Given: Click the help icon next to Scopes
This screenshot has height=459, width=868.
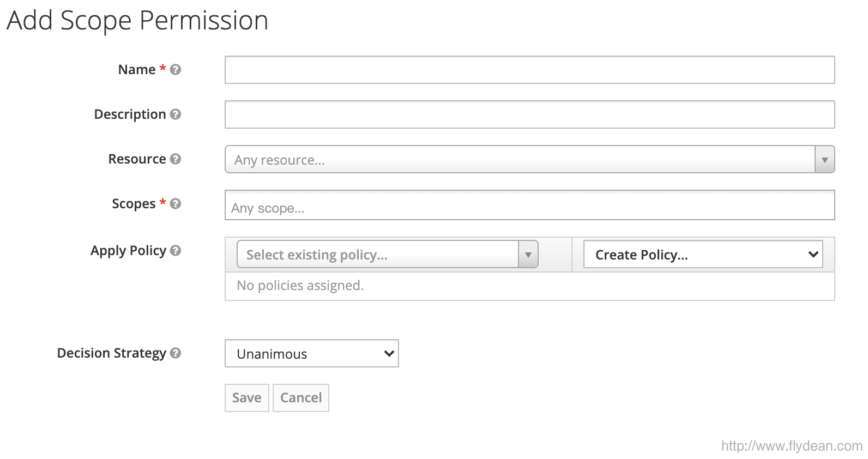Looking at the screenshot, I should [x=175, y=204].
